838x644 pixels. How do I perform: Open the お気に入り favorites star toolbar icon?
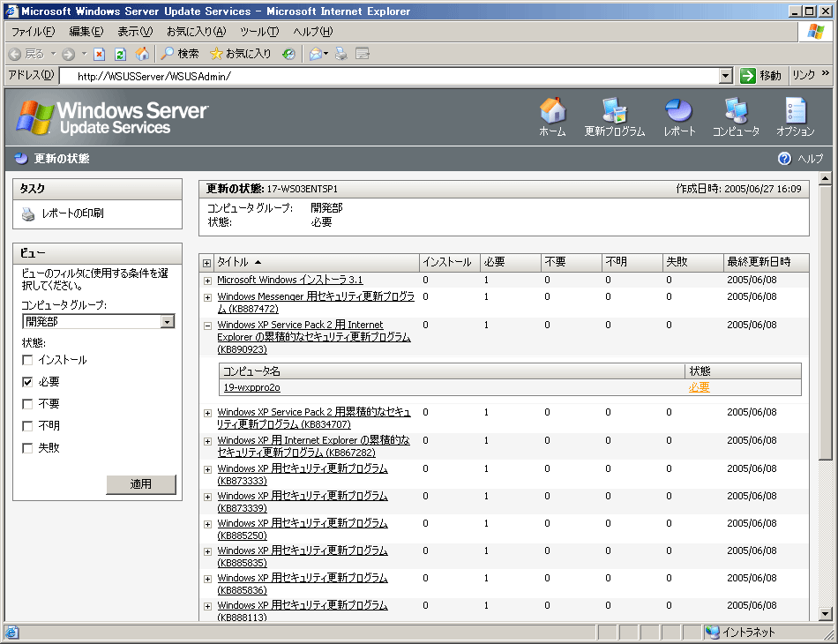point(216,54)
